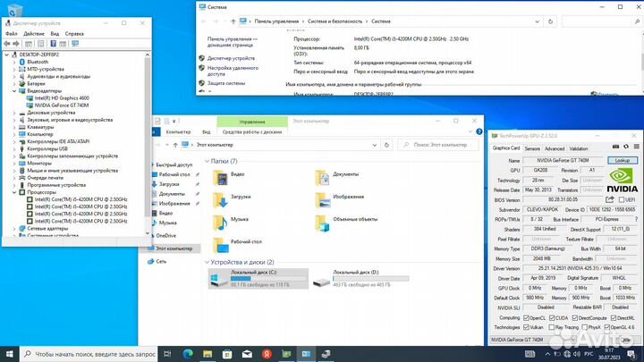Open Действие menu in Device Manager
644x362 pixels.
[34, 34]
